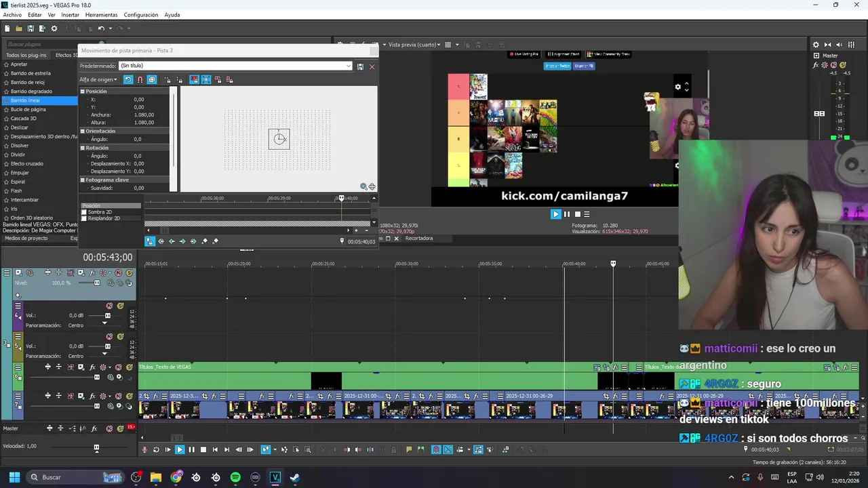Open the Configuración menu

tap(141, 15)
